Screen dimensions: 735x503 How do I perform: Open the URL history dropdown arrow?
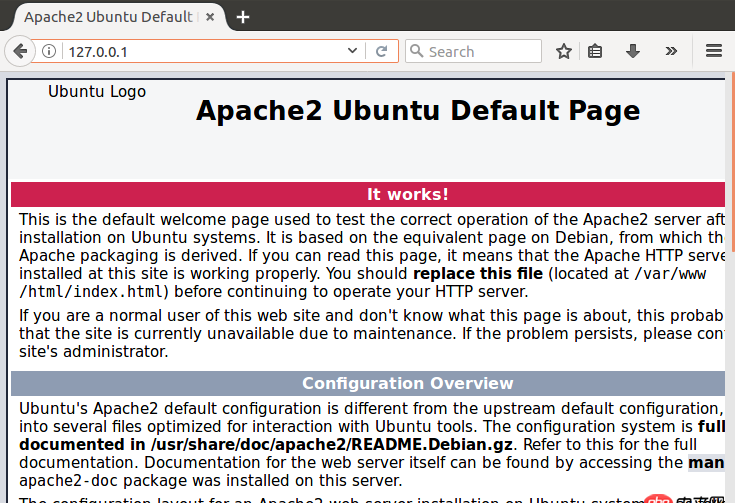(352, 51)
